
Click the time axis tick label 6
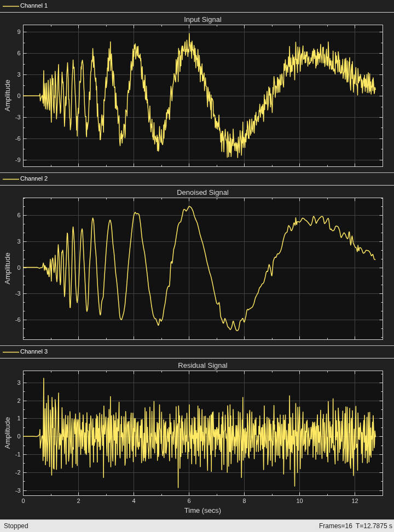point(189,501)
